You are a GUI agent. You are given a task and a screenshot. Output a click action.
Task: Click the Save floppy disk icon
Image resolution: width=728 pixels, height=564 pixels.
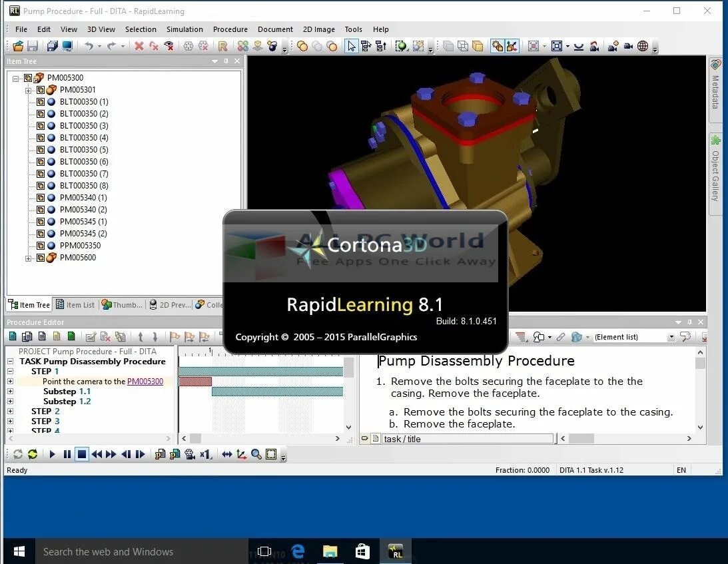click(x=32, y=46)
